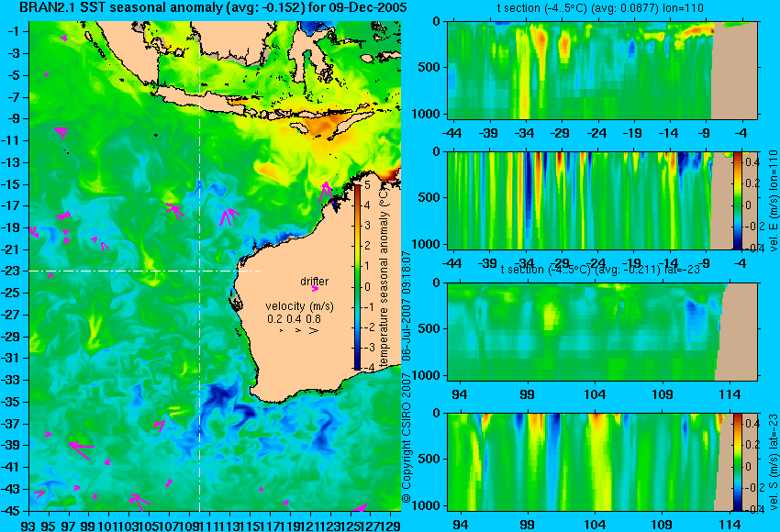Click the magenta arrow pair near 113°E, 18°S

tap(228, 216)
